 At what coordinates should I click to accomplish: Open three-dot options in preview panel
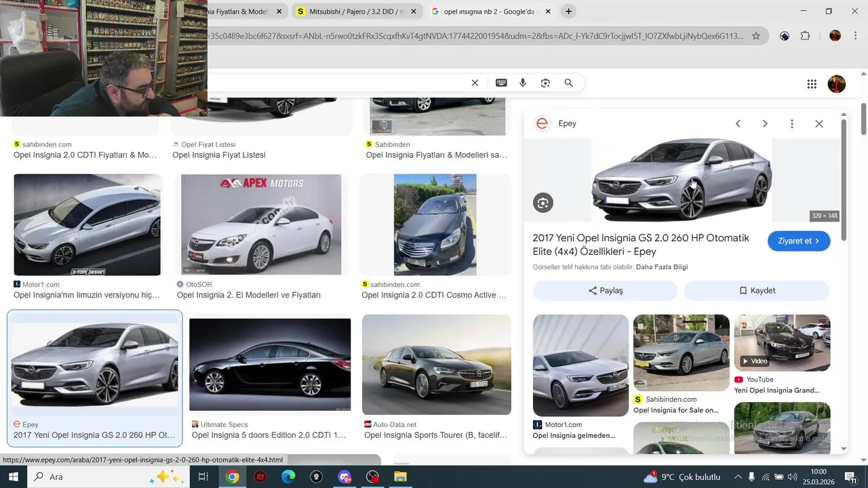tap(791, 123)
